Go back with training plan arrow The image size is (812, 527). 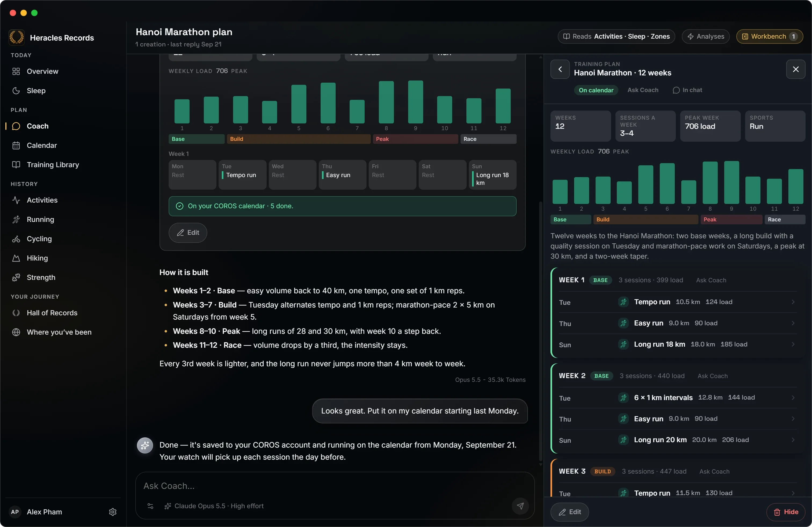(x=560, y=69)
